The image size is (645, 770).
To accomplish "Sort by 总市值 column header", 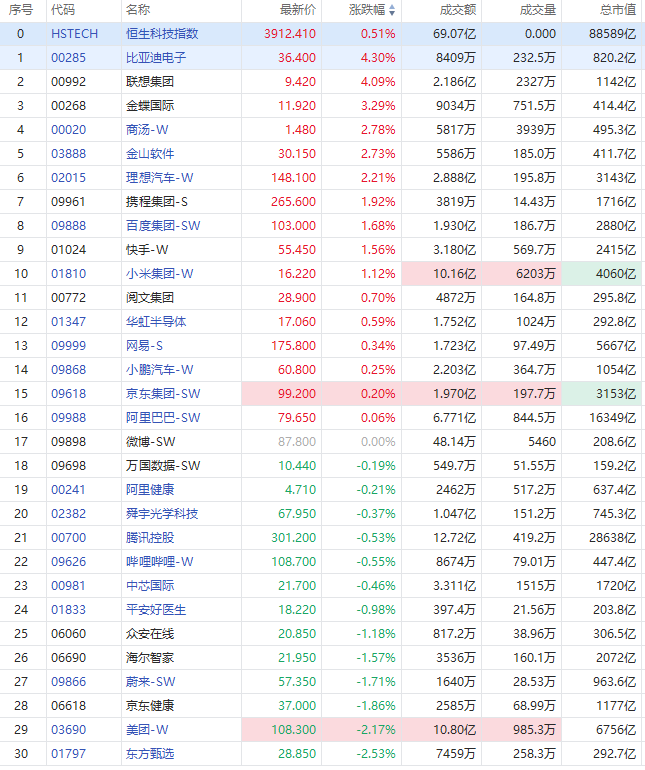I will [x=618, y=10].
